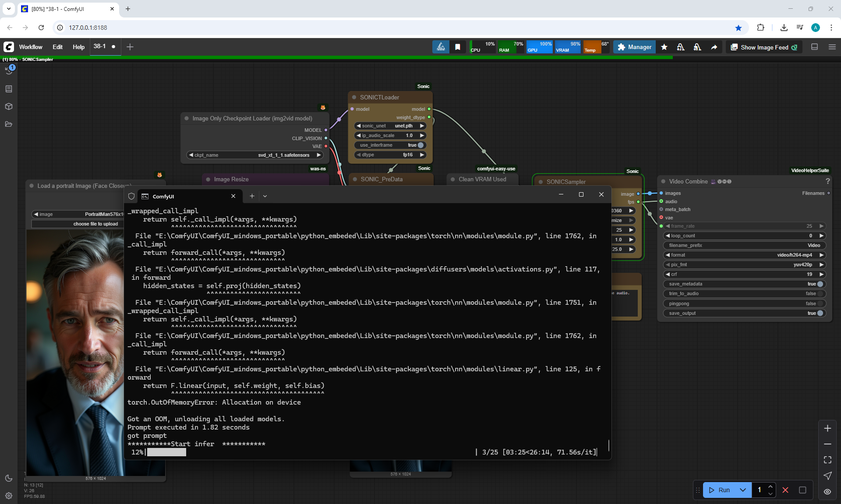Open the format video/h264-mp4 combo

745,255
